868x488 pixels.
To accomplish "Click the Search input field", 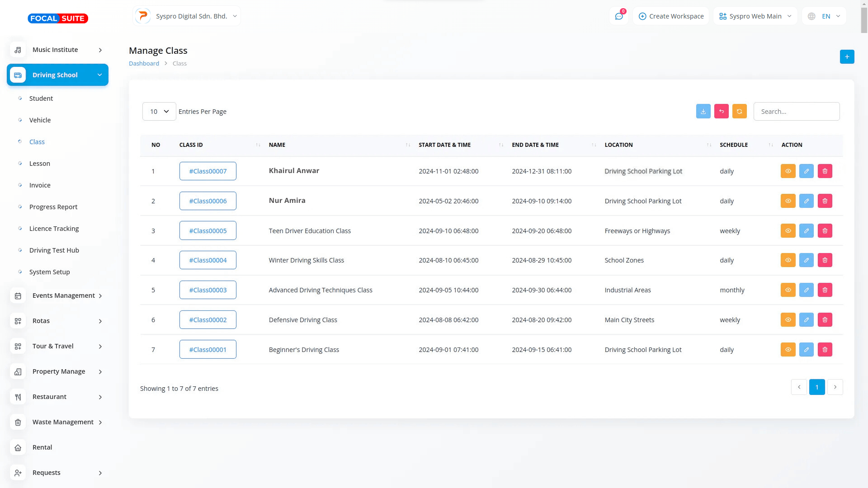I will click(x=796, y=112).
